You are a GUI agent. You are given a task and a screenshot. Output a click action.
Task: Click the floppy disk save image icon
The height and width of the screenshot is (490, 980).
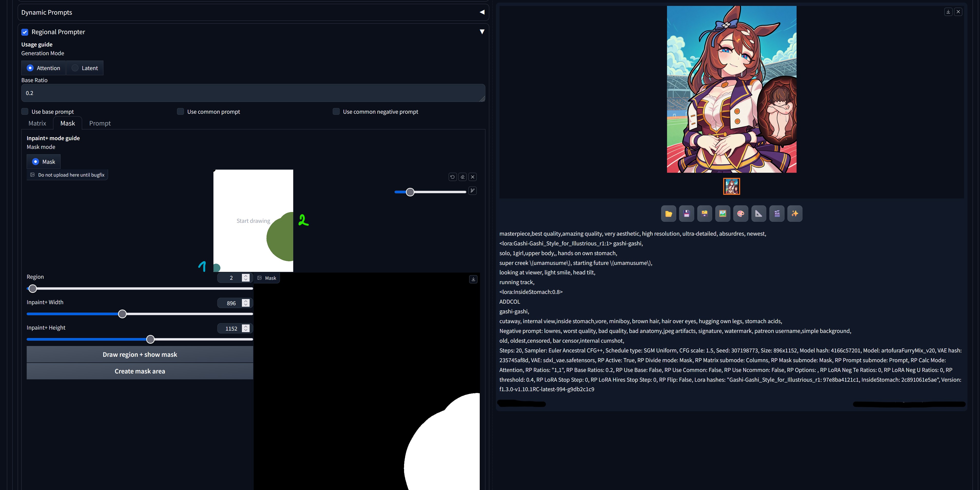pyautogui.click(x=686, y=214)
